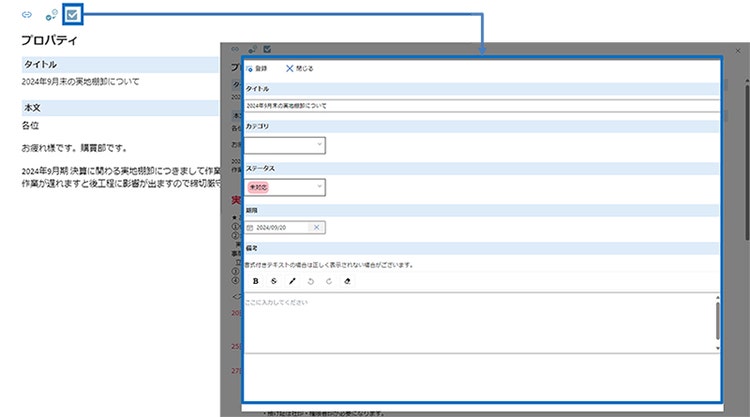
Task: Click the share nodes icon above プロパティ
Action: (x=51, y=15)
